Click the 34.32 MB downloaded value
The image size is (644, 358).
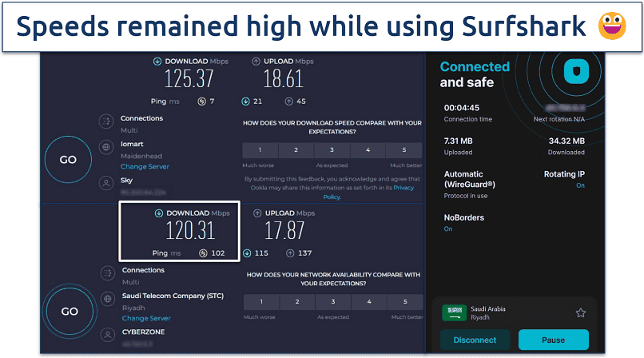click(566, 141)
